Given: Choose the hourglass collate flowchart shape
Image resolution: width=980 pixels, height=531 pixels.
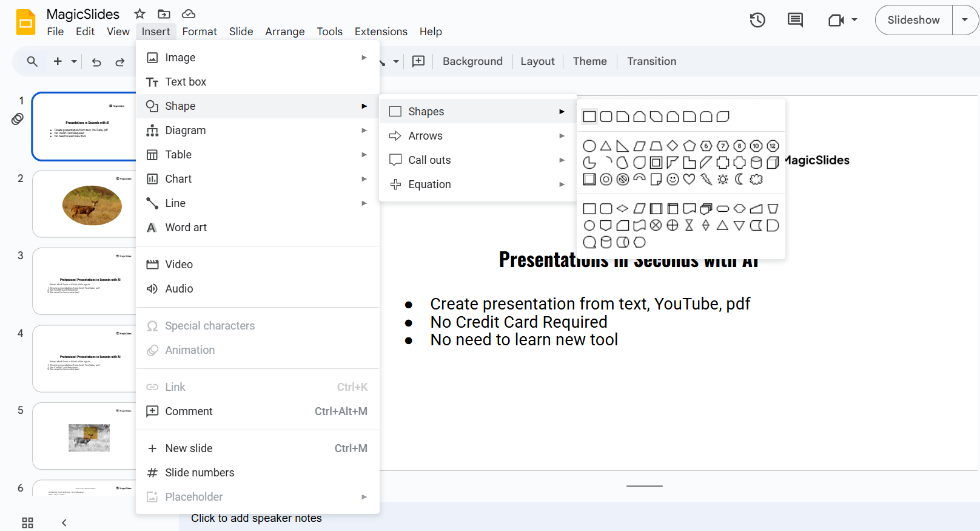Looking at the screenshot, I should click(689, 225).
